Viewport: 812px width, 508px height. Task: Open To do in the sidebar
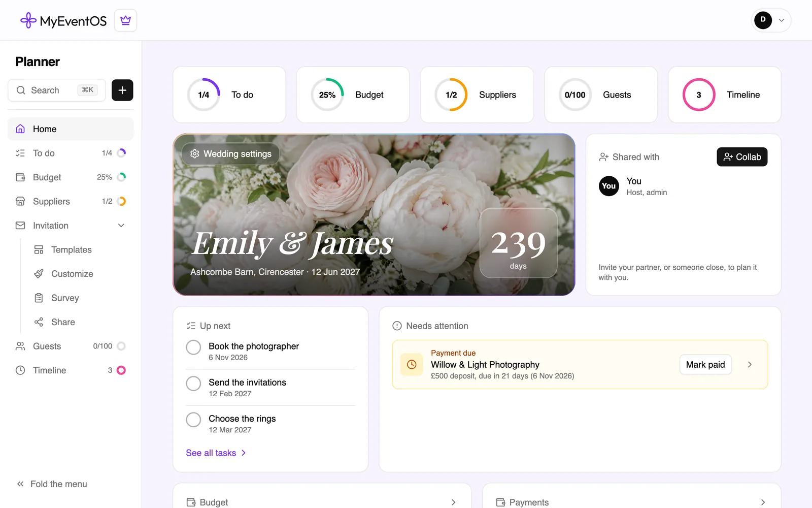click(71, 153)
